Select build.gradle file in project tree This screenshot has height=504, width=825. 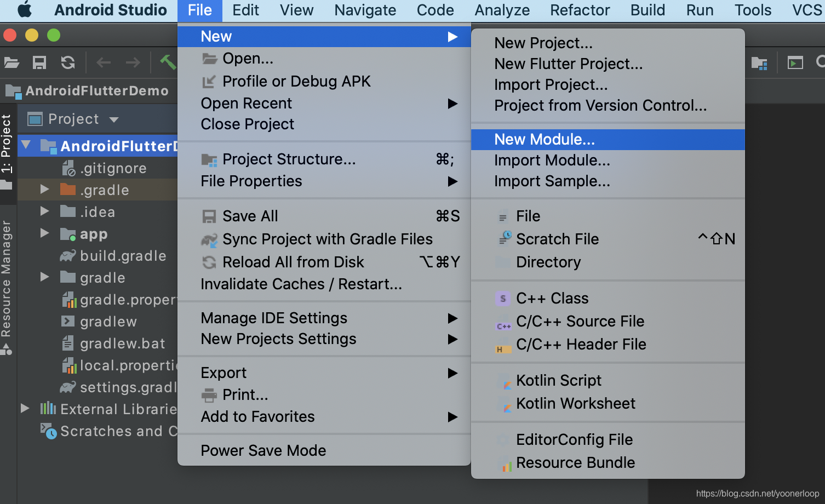(x=123, y=256)
